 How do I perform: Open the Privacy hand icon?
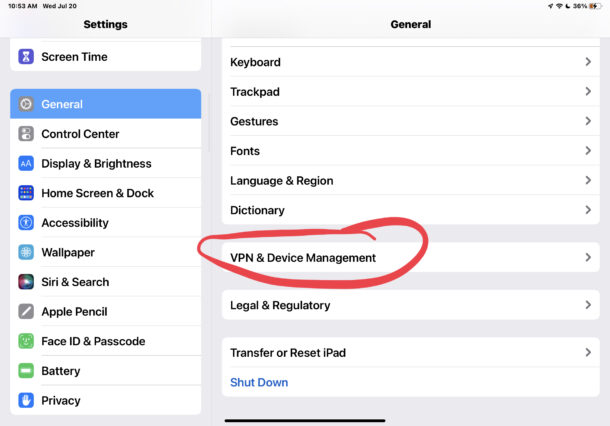pyautogui.click(x=26, y=400)
